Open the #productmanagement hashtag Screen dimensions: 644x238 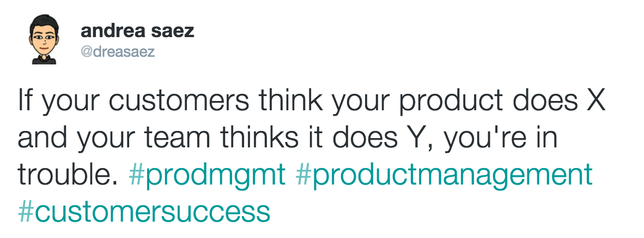445,176
